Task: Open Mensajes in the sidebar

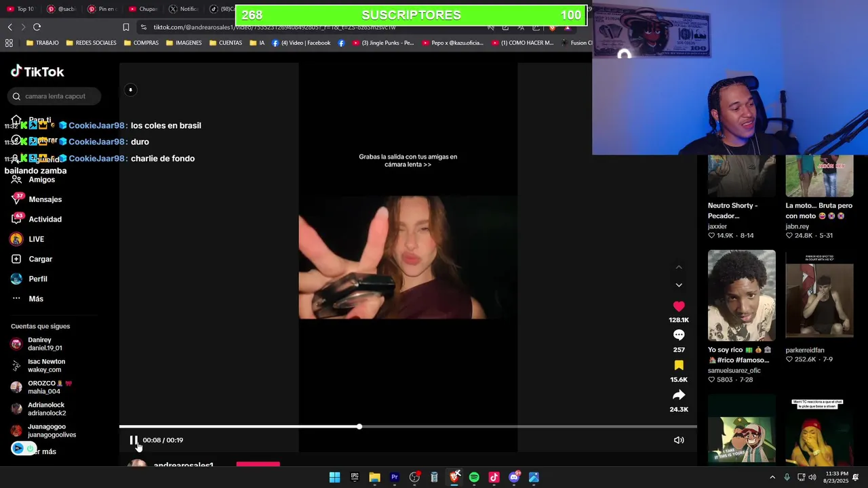Action: click(x=37, y=199)
